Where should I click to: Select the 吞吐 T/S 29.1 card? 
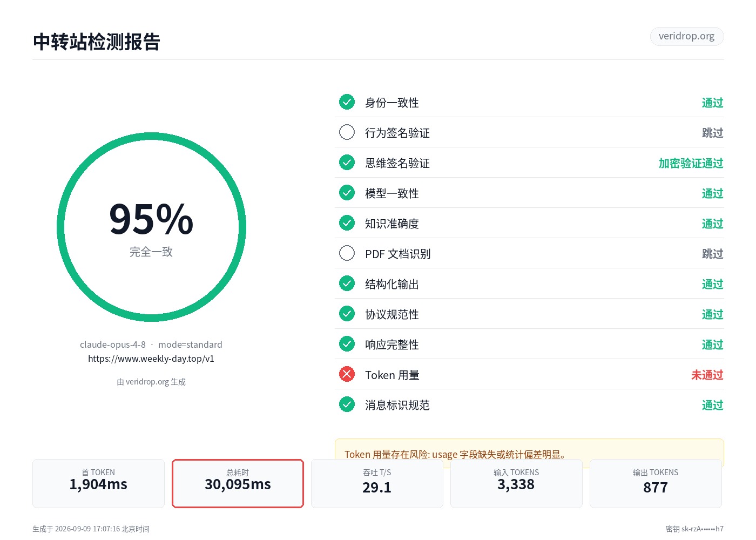(x=377, y=483)
